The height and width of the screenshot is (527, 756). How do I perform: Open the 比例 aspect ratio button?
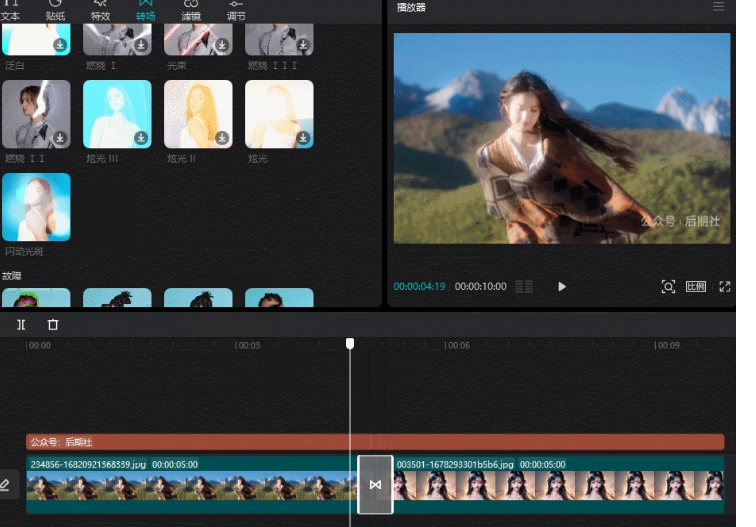695,287
